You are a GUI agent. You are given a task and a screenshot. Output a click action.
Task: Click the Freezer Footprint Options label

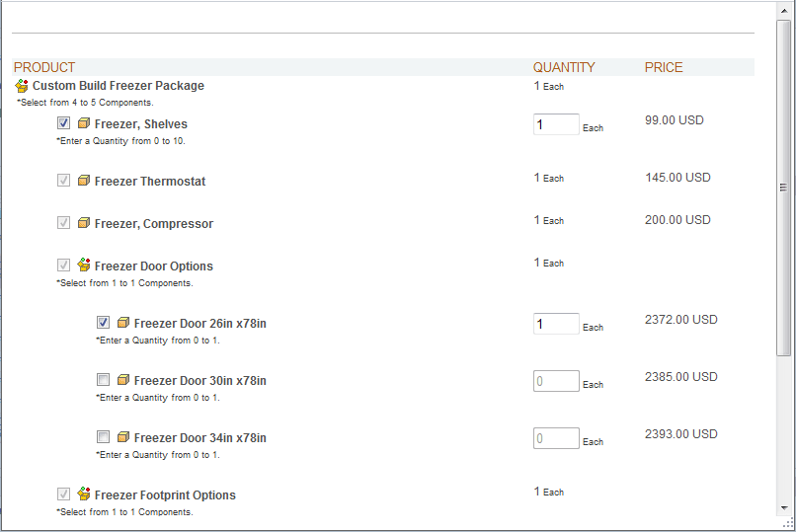[165, 494]
